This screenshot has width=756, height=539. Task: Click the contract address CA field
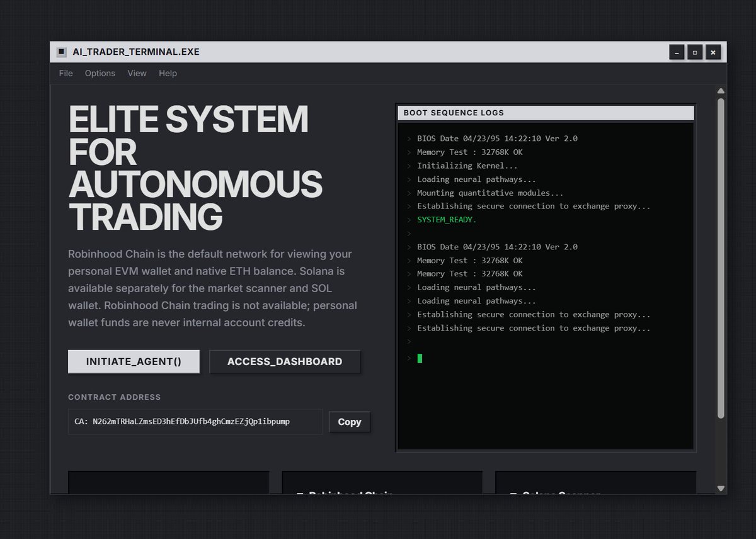coord(195,421)
